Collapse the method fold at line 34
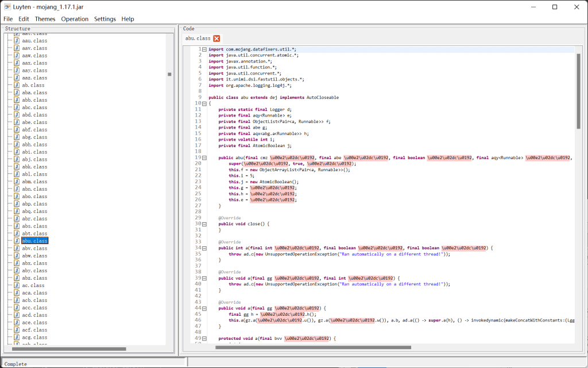Image resolution: width=588 pixels, height=368 pixels. 204,246
